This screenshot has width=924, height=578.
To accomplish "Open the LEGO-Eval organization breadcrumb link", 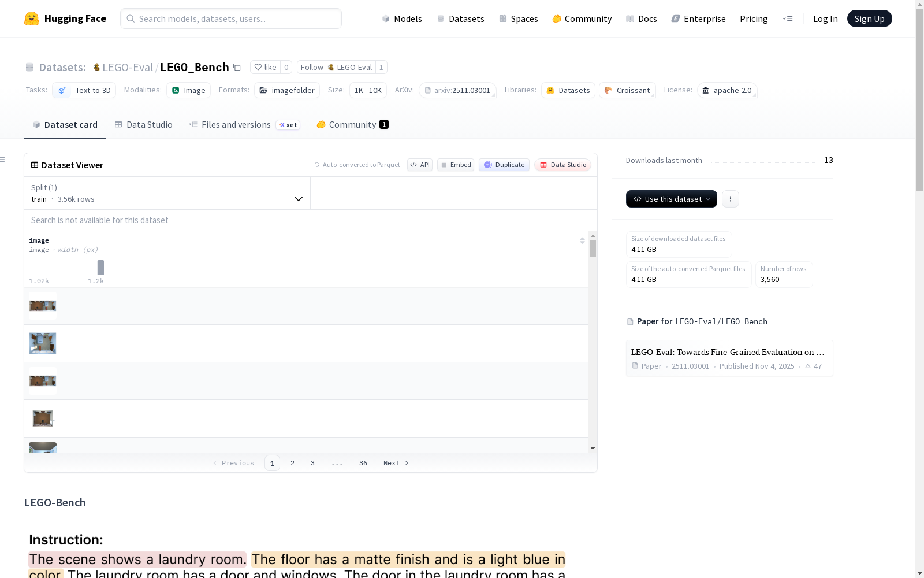I will [x=128, y=67].
